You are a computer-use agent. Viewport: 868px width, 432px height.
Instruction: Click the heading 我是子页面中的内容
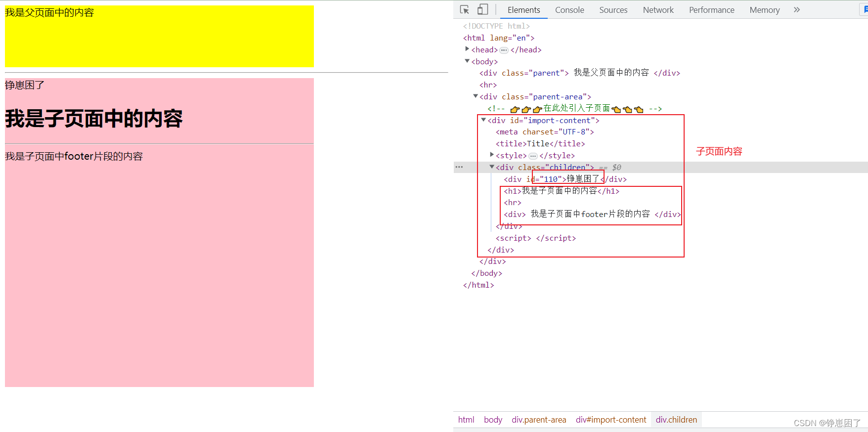pos(94,119)
